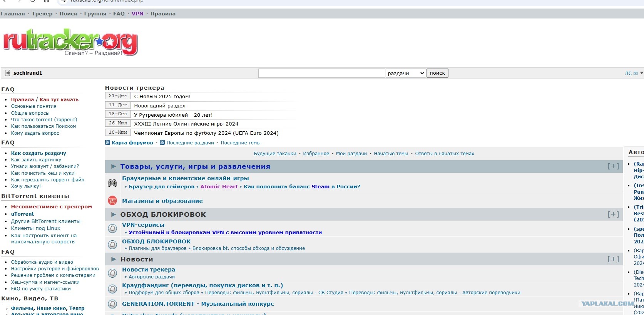This screenshot has height=315, width=644.
Task: Open Чемпионат Европы по футболу 2024 news
Action: pyautogui.click(x=206, y=133)
